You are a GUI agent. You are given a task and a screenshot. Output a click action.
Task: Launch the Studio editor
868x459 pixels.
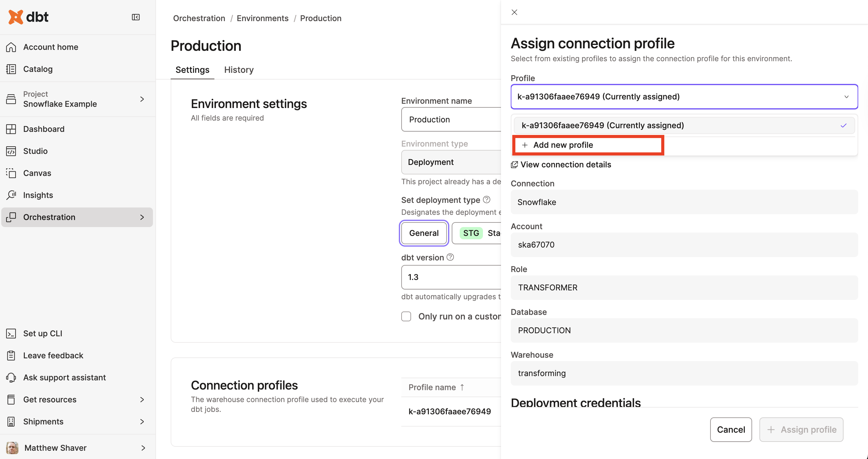35,151
